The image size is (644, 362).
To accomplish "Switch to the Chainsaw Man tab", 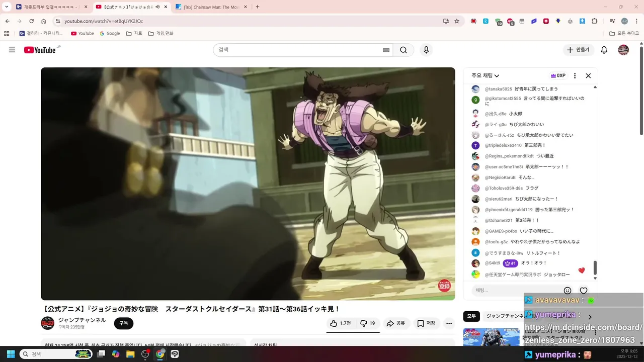I will (x=211, y=7).
